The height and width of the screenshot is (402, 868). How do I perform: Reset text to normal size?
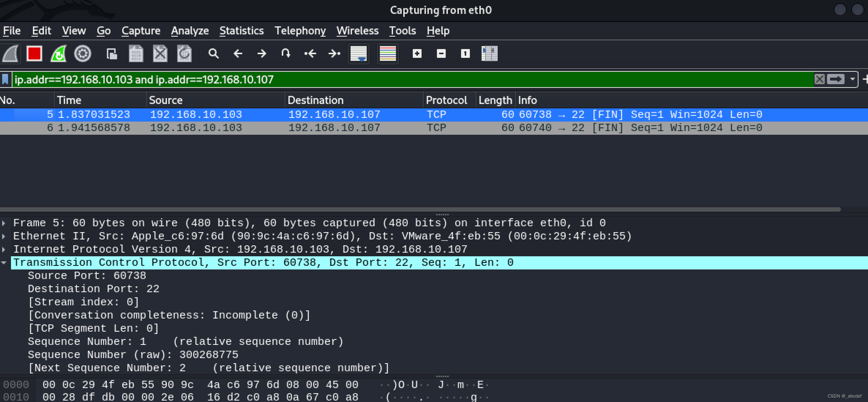click(x=465, y=54)
